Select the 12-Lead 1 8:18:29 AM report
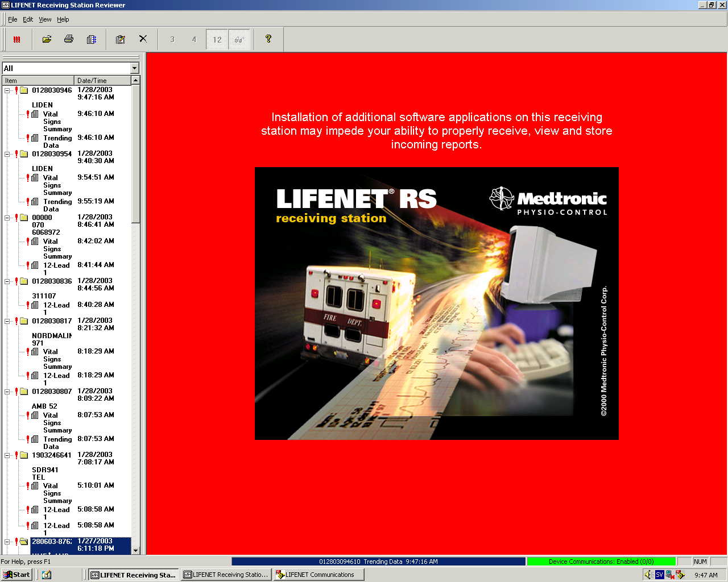Viewport: 728px width, 582px height. coord(56,379)
